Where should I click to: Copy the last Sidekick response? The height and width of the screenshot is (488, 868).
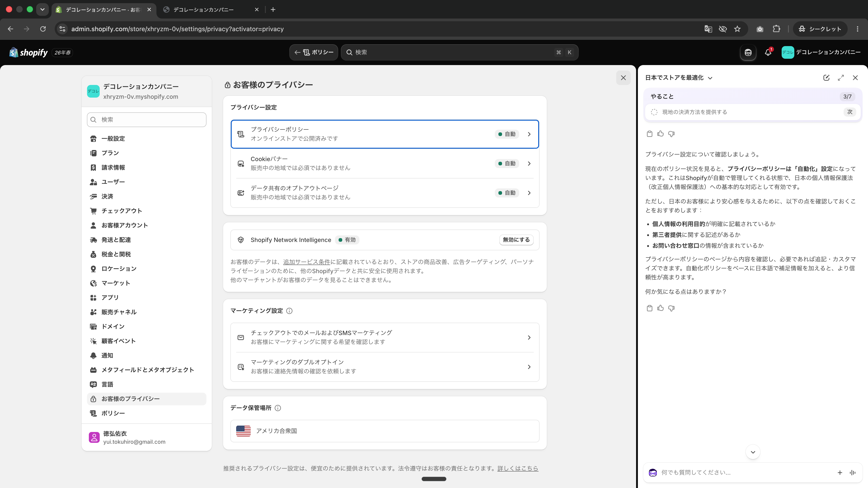649,308
